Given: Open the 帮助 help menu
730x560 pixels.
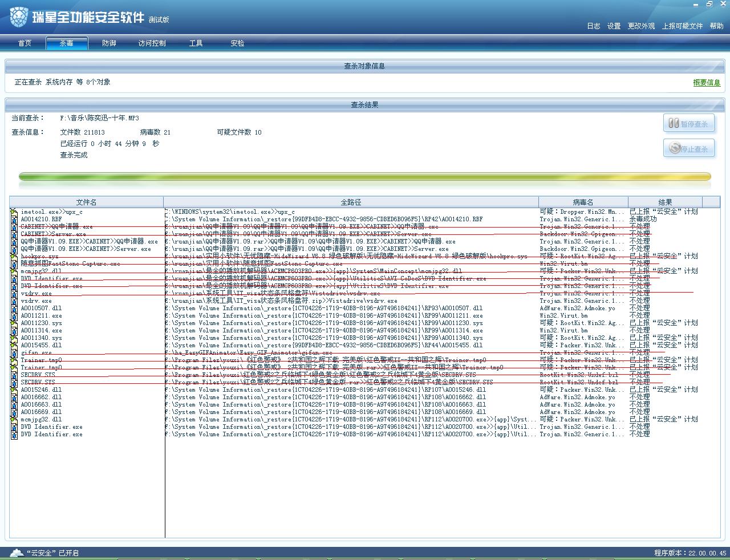Looking at the screenshot, I should [x=716, y=26].
